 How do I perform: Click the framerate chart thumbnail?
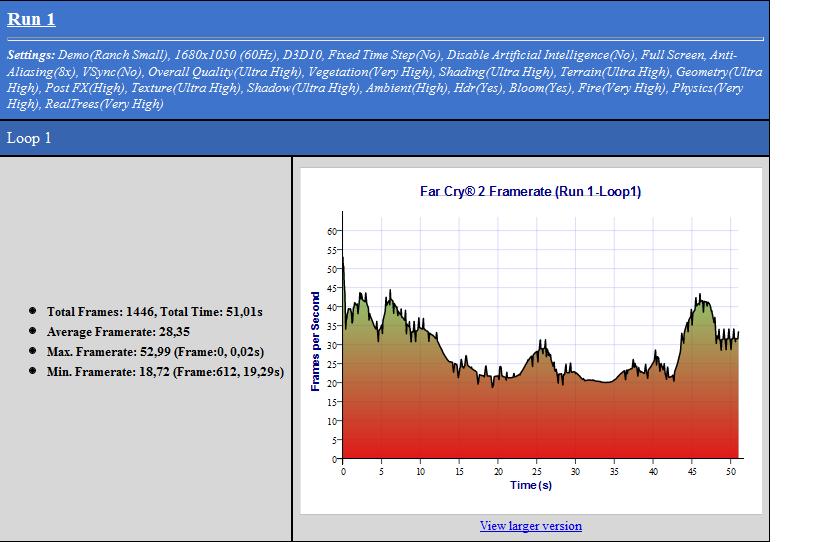[x=531, y=341]
